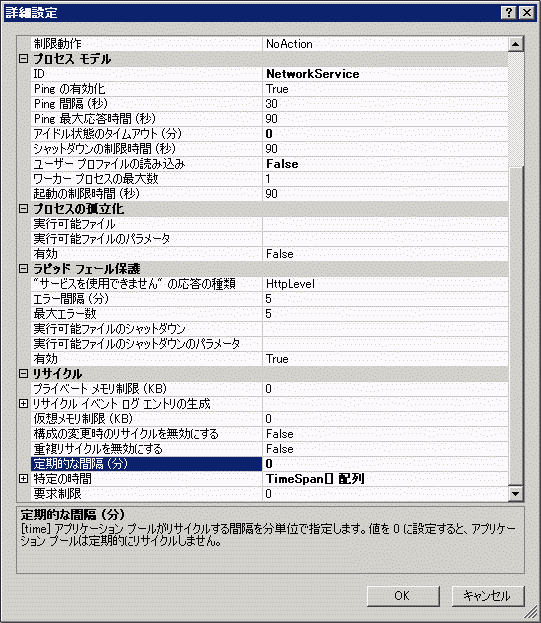Click アイドル状態のタイムアウト value 0
Screen dimensions: 541x623
[x=385, y=134]
